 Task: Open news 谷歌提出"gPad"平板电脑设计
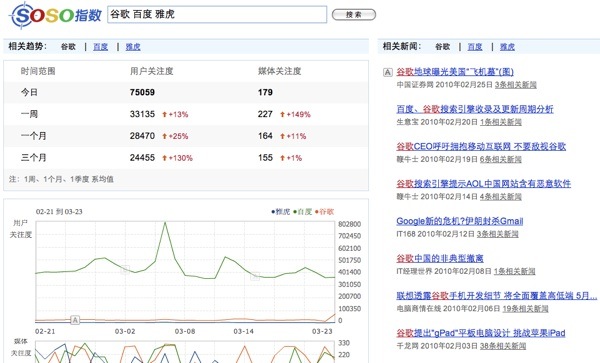[x=481, y=333]
